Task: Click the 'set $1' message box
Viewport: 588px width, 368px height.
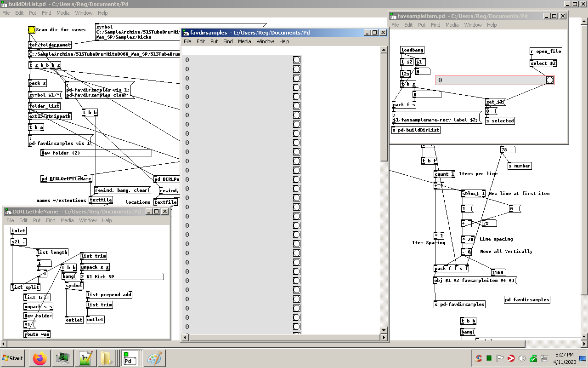Action: (x=495, y=102)
